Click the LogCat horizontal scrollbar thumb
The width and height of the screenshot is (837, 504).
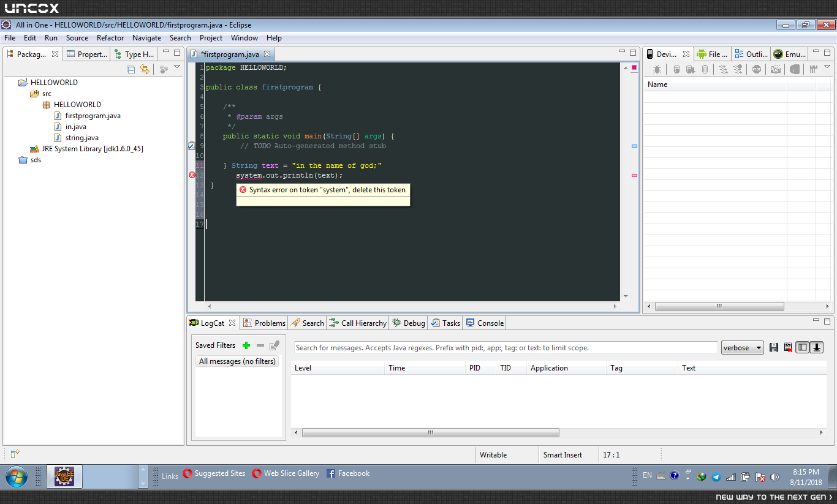pyautogui.click(x=430, y=432)
